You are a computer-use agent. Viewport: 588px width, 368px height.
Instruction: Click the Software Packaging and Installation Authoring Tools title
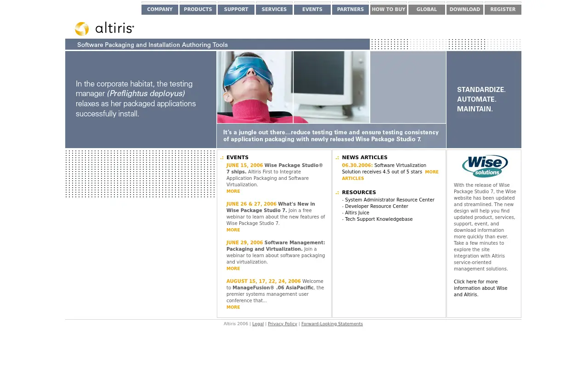(x=153, y=45)
